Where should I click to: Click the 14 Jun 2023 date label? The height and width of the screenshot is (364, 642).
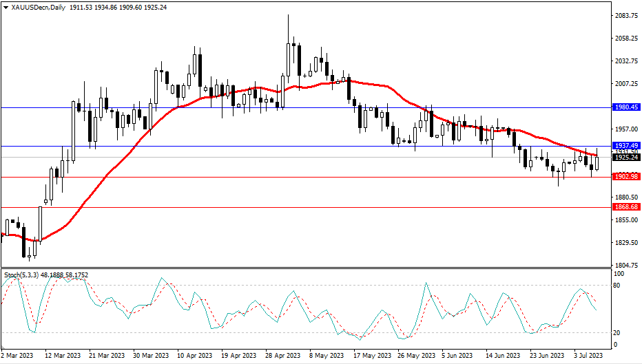(502, 356)
